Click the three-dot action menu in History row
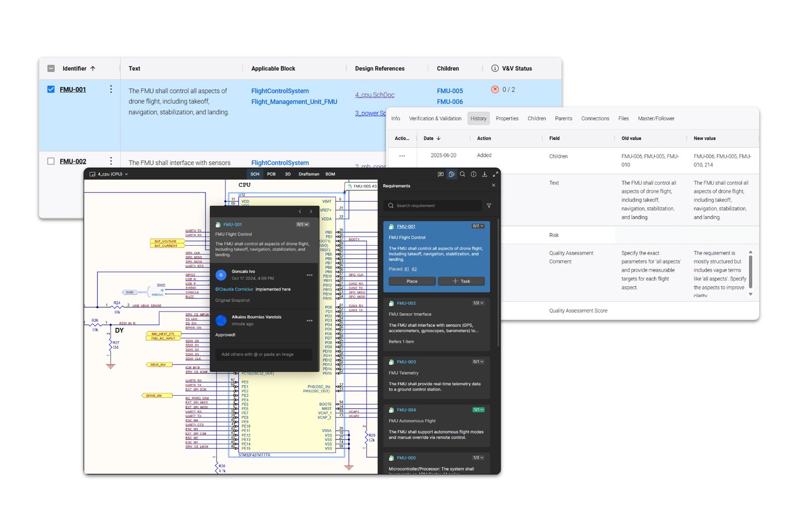 tap(402, 156)
